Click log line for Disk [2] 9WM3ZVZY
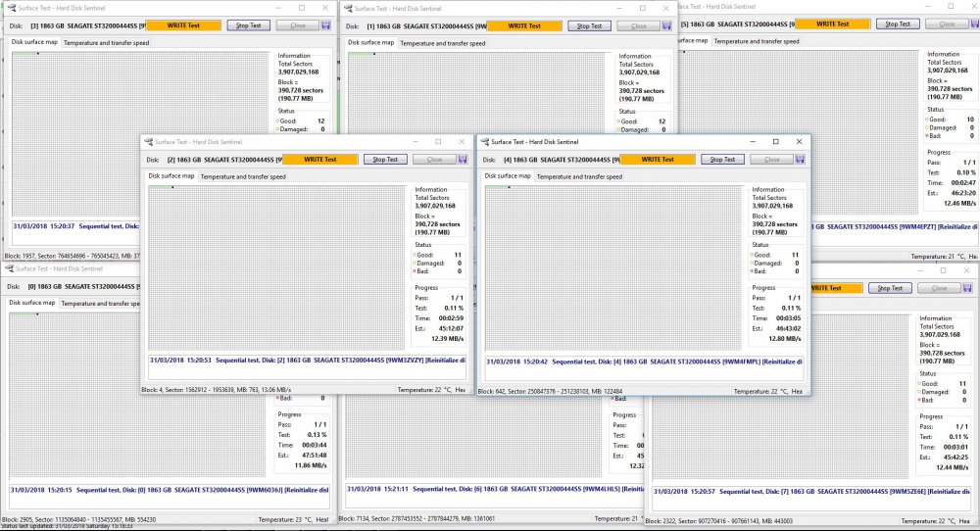The height and width of the screenshot is (531, 980). (x=307, y=361)
